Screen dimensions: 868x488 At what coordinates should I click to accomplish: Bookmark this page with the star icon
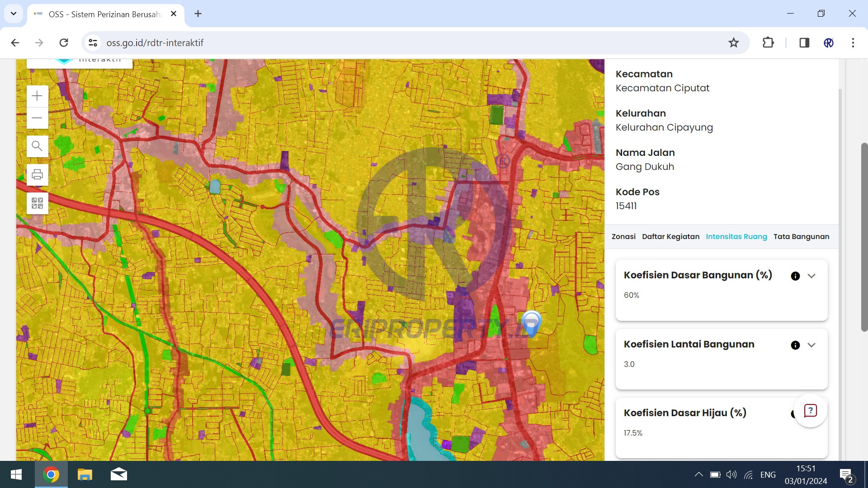tap(733, 43)
